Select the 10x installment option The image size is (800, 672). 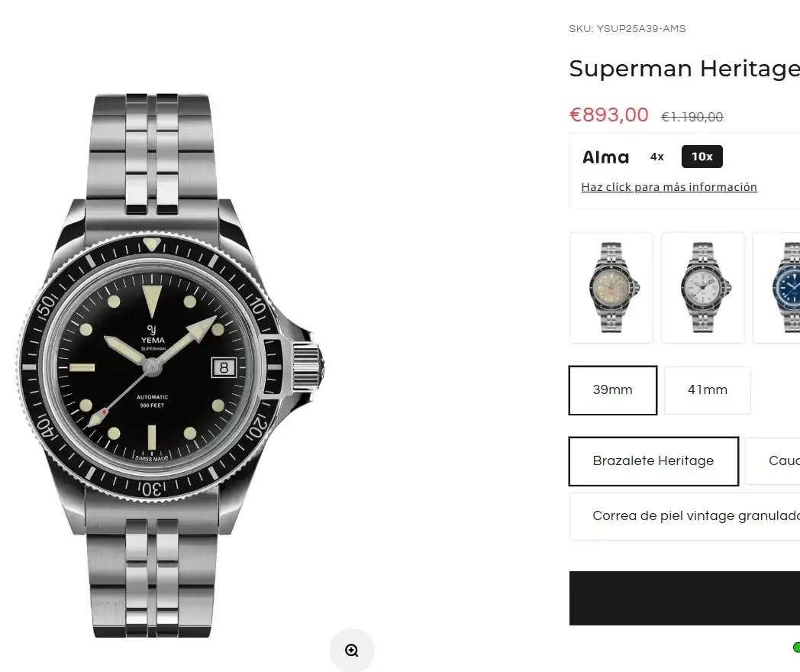[702, 157]
